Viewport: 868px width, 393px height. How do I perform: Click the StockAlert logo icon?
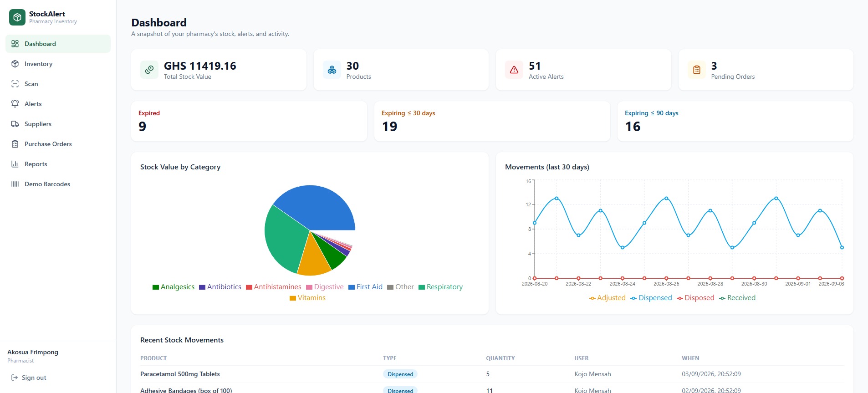(17, 17)
